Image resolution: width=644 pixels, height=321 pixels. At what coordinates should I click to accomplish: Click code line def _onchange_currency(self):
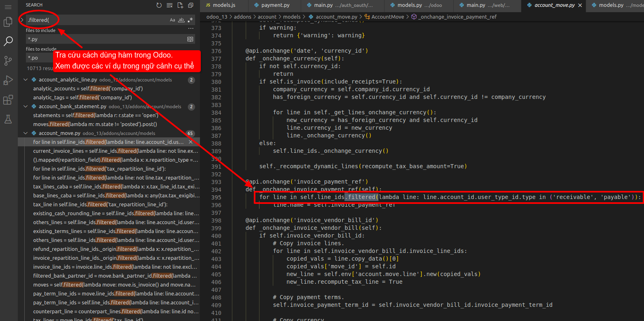(x=295, y=59)
